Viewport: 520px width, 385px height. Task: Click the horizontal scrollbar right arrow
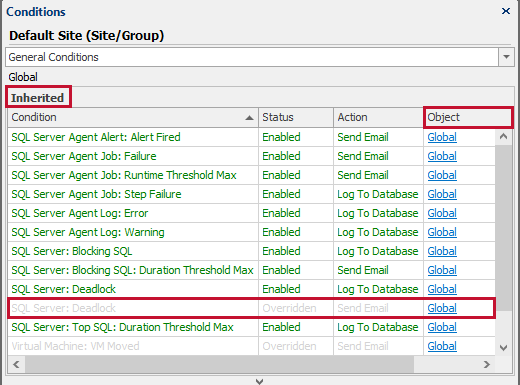487,364
